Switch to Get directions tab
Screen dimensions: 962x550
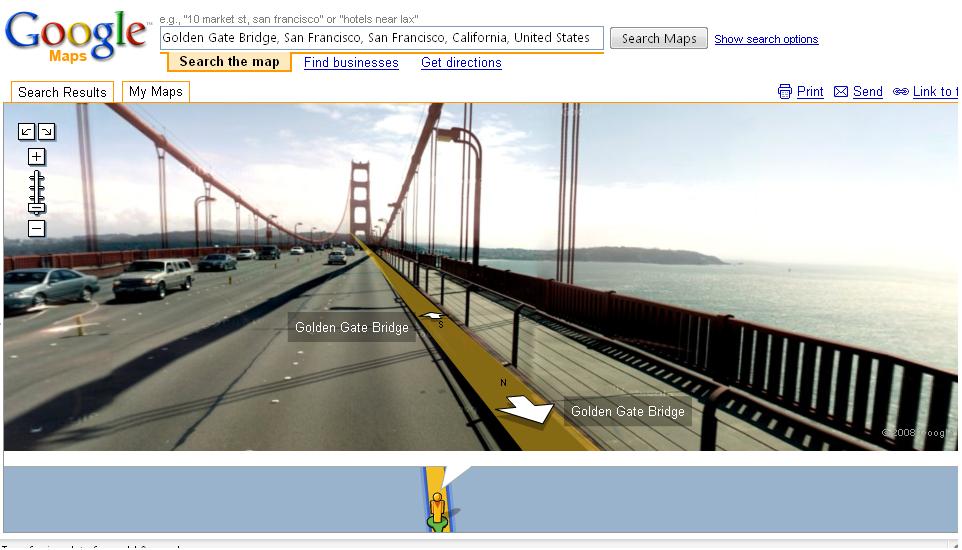pos(461,63)
